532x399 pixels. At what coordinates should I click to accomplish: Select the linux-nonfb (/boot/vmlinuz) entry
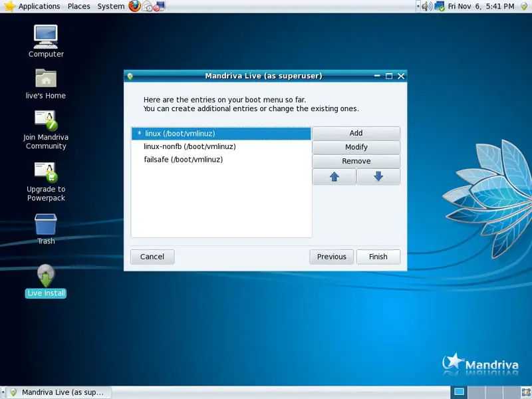[221, 146]
